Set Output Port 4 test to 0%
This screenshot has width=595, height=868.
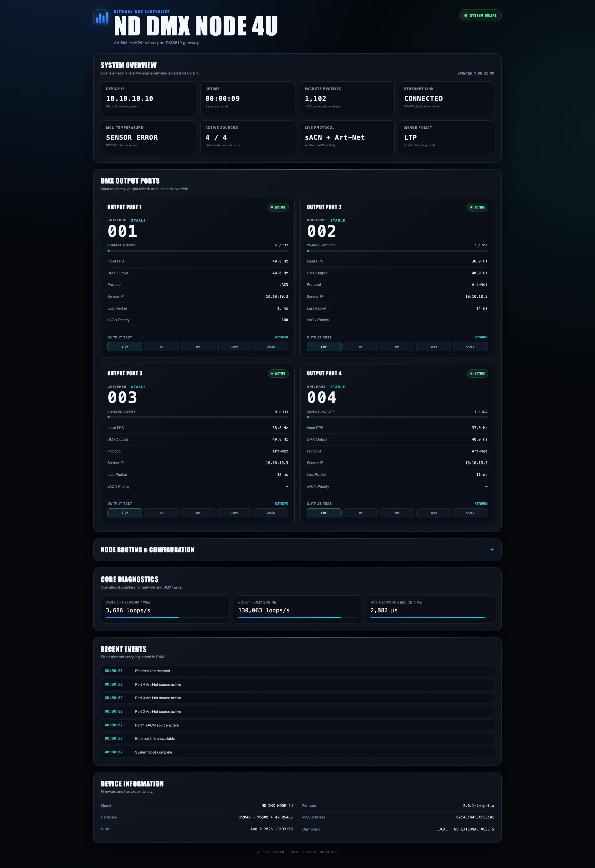click(361, 513)
